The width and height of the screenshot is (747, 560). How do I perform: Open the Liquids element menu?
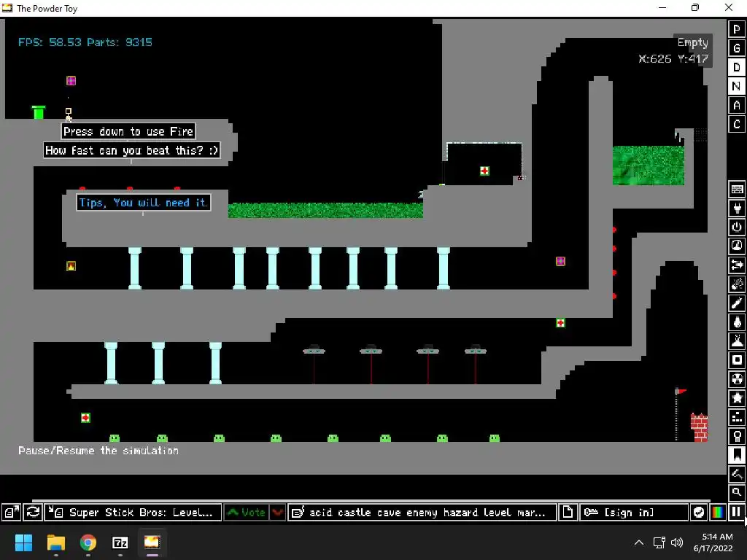tap(737, 322)
